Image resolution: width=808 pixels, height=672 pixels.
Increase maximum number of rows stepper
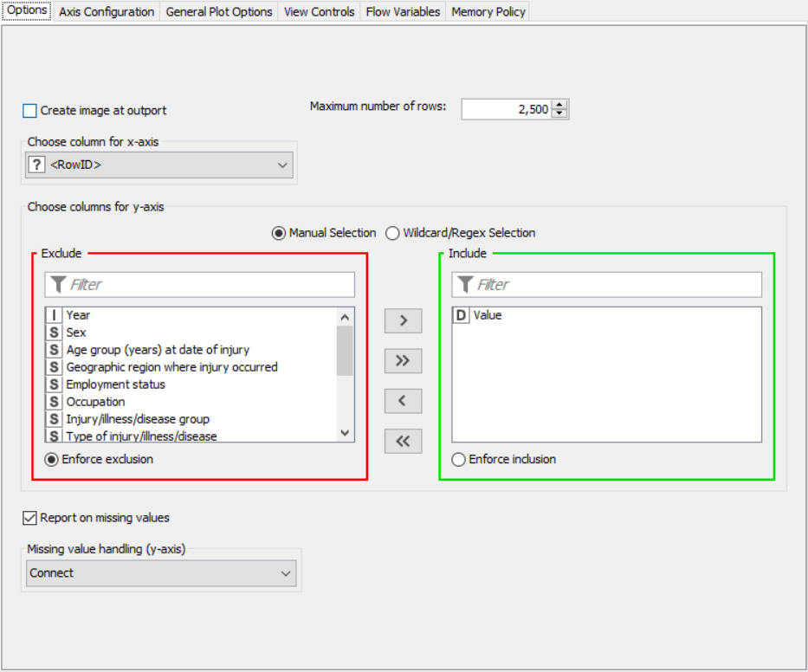pos(559,105)
